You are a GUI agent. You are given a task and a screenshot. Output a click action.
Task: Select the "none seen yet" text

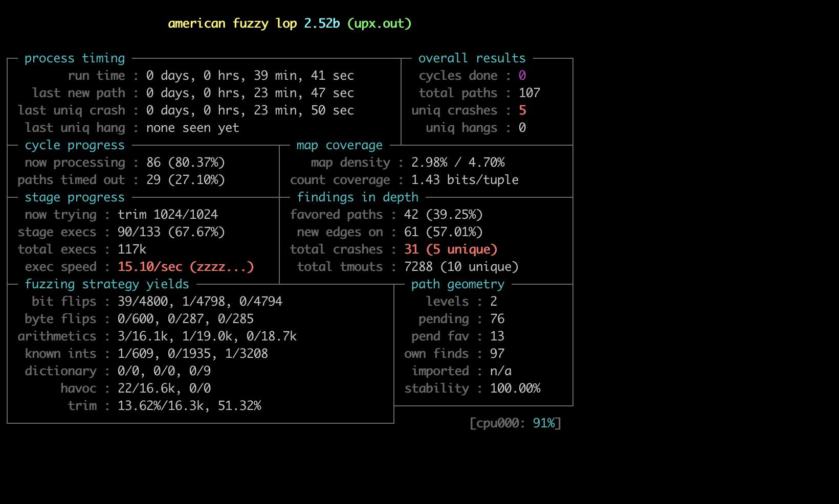(193, 128)
